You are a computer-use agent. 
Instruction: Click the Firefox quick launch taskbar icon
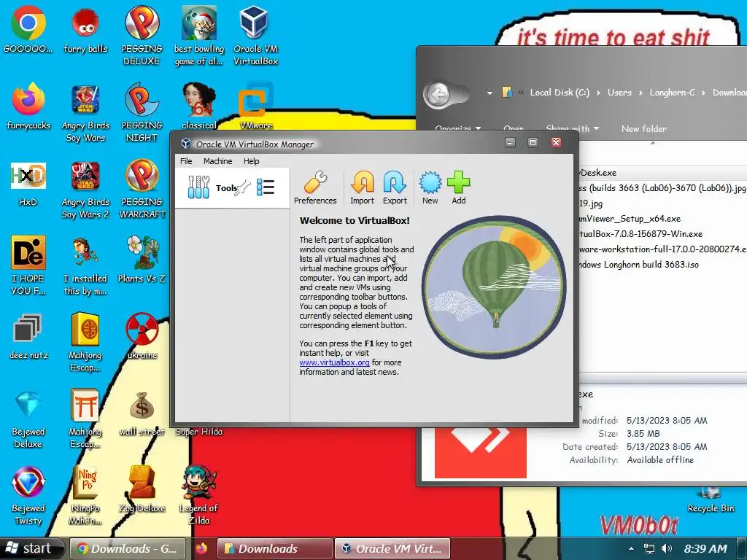(x=201, y=548)
